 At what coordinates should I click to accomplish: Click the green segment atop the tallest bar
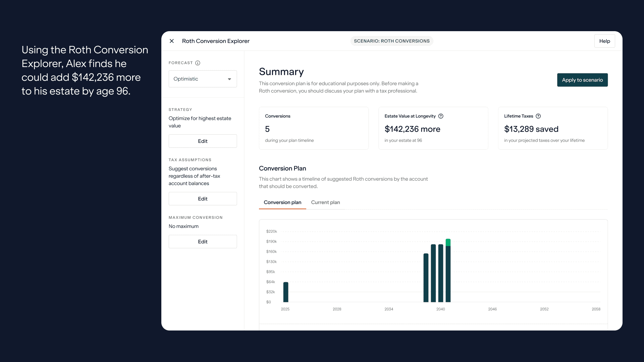click(x=448, y=242)
